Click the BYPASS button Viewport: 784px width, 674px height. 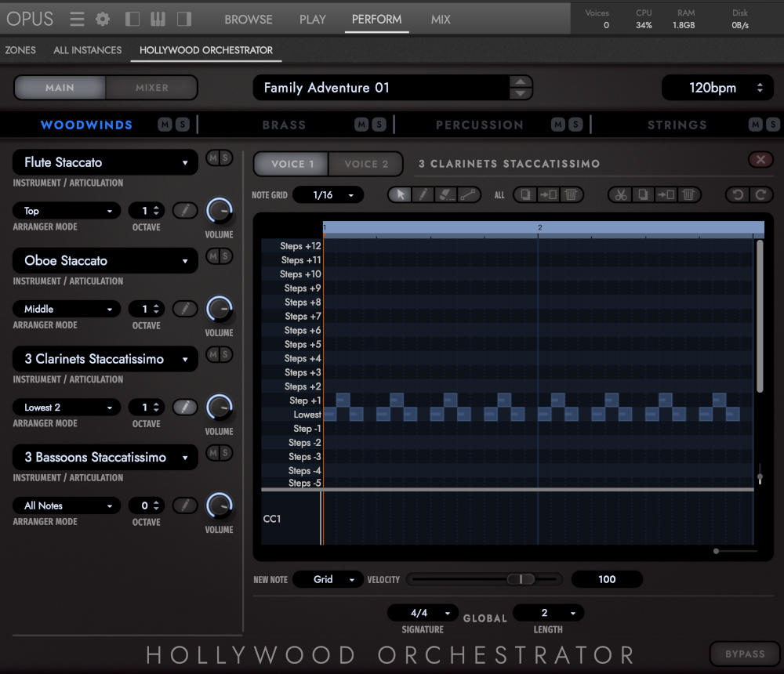point(744,654)
